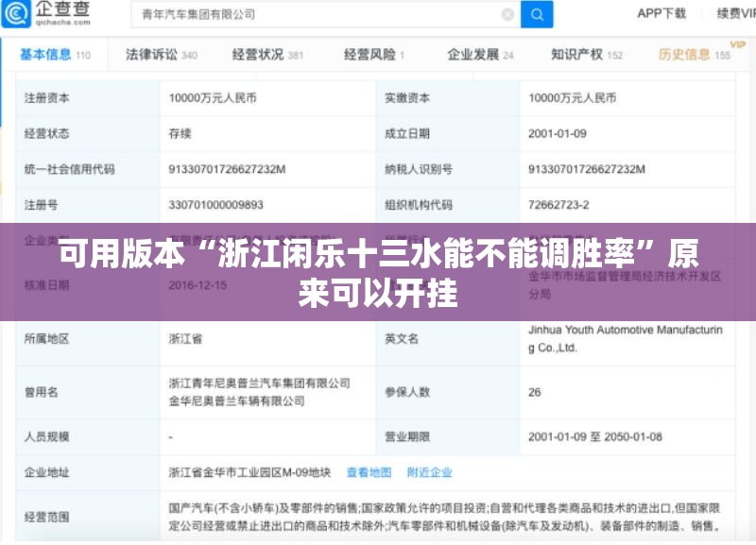Select the 核准日期 value 2016-12-15

(x=198, y=285)
